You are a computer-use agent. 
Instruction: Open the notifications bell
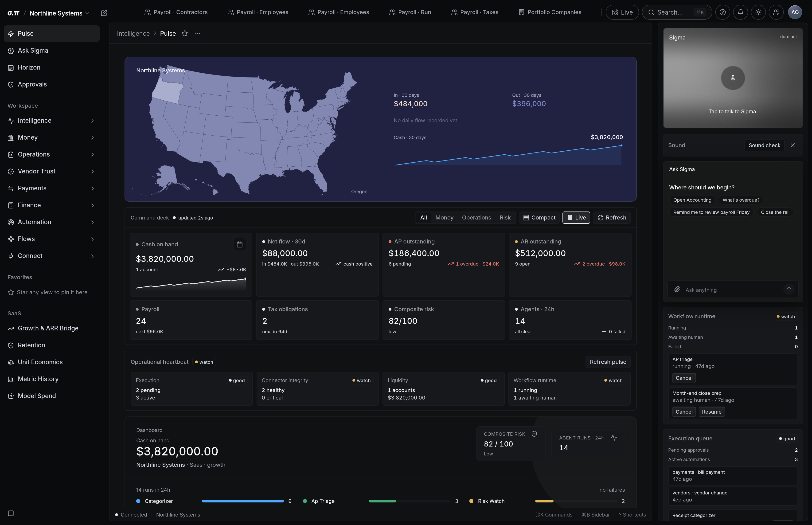coord(740,12)
